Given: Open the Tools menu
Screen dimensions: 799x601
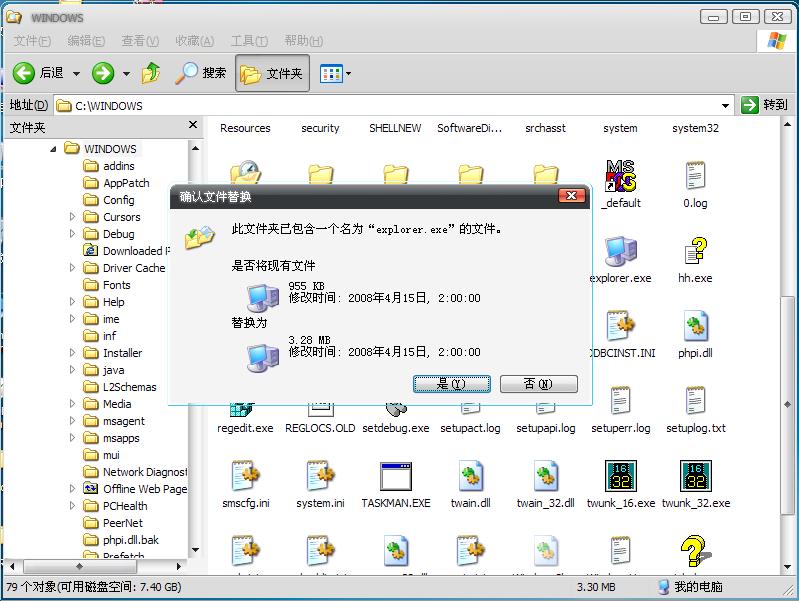Looking at the screenshot, I should tap(249, 41).
